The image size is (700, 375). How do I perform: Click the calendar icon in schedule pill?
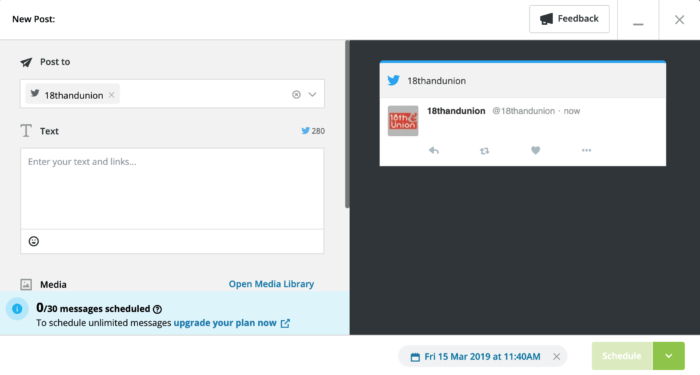pos(415,357)
